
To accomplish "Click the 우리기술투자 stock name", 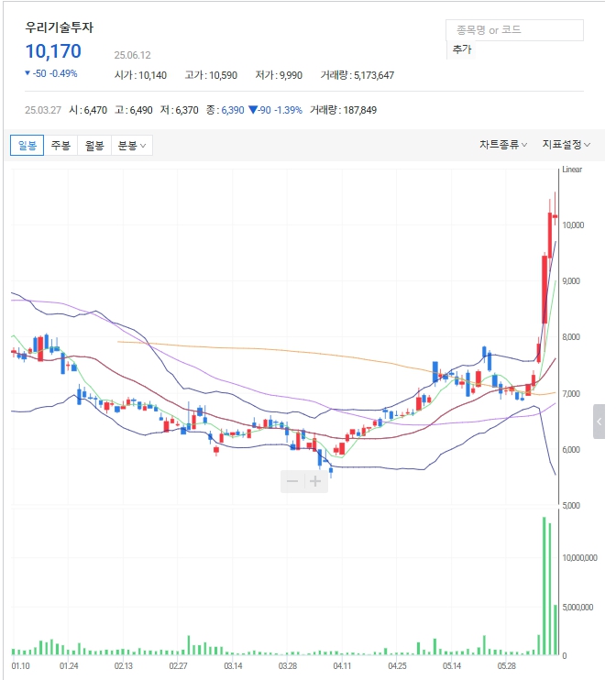I will pos(59,27).
